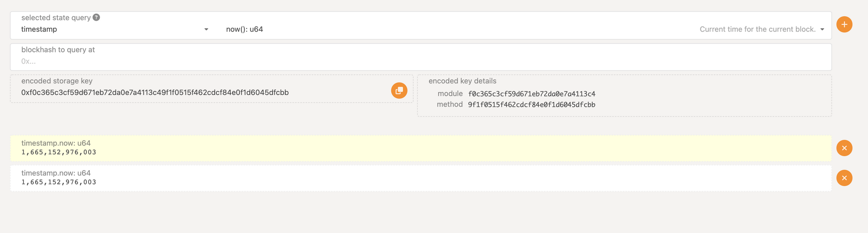Click the value in the second result row
The width and height of the screenshot is (868, 233).
(59, 182)
